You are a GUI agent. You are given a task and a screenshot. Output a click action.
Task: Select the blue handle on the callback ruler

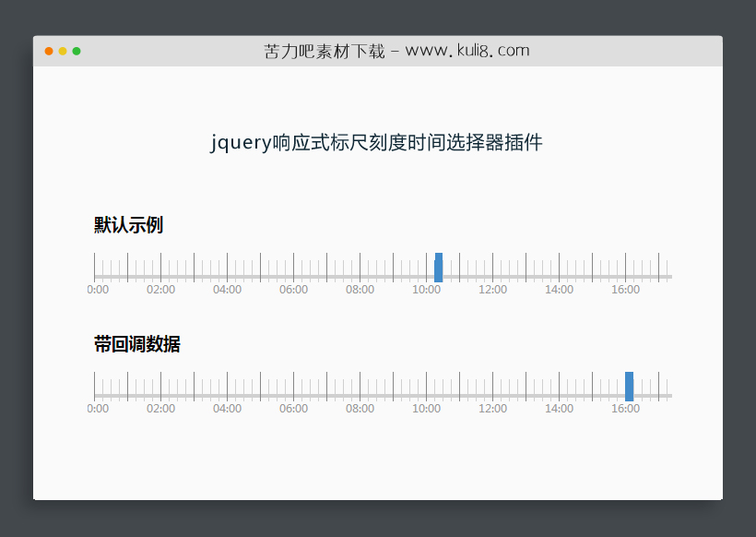tap(628, 385)
